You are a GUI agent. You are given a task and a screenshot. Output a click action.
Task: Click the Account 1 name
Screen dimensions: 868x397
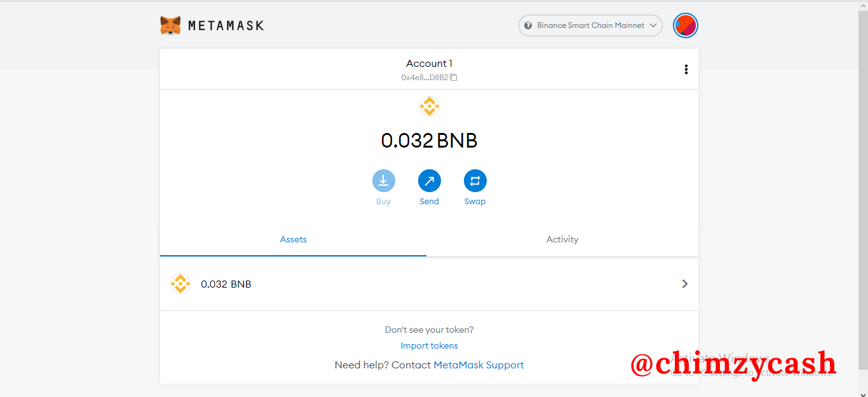coord(430,63)
